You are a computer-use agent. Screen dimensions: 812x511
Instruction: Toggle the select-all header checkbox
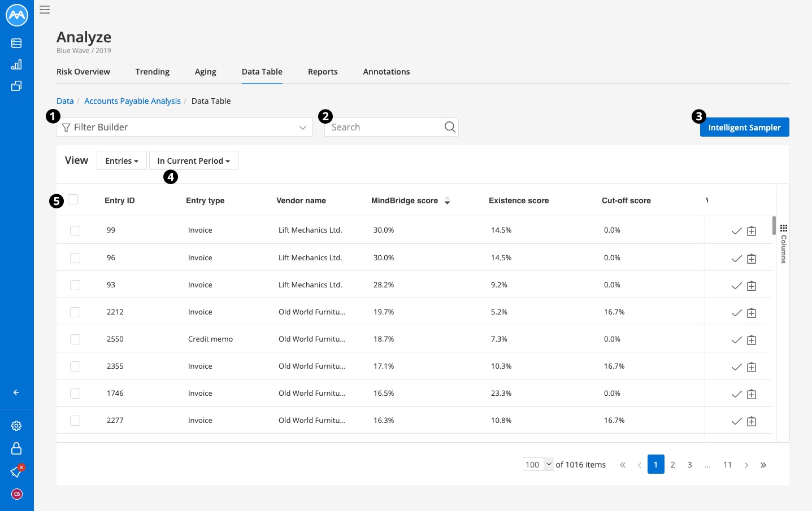73,199
